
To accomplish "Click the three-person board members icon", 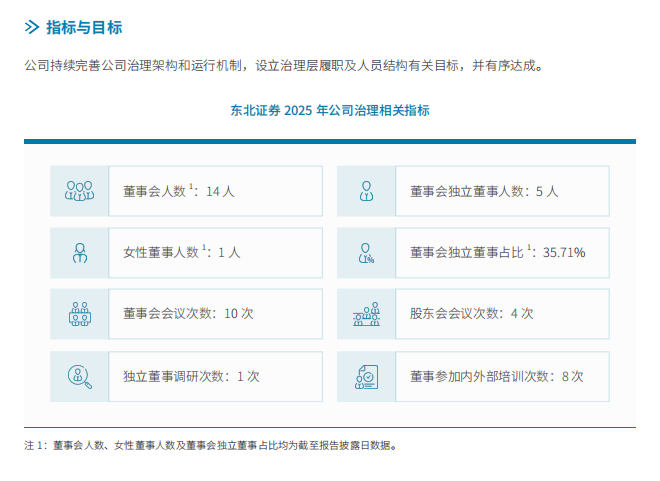I will [x=80, y=191].
